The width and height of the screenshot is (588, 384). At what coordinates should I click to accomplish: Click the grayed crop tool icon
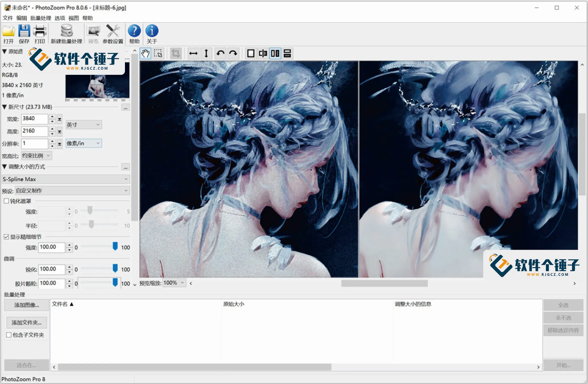click(x=176, y=53)
